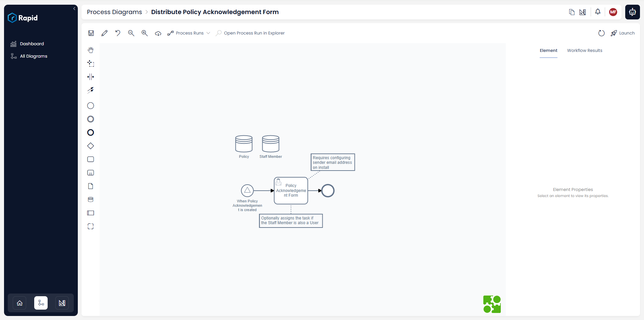Launch the process with the rocket button

(x=623, y=33)
